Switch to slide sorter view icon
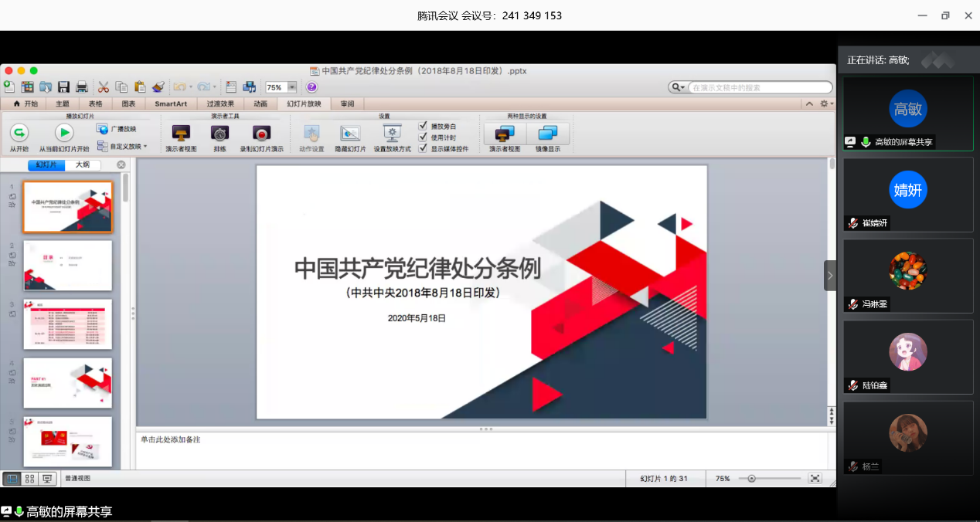 click(30, 479)
